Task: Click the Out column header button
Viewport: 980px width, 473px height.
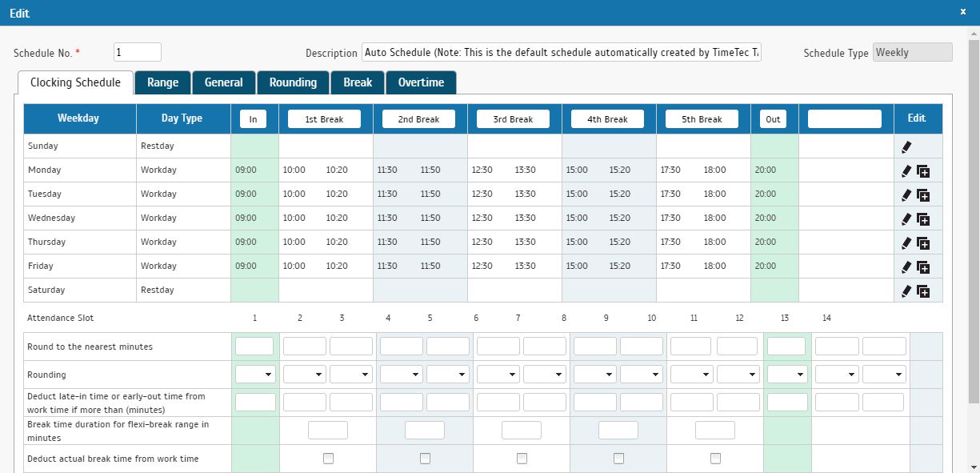Action: point(773,118)
